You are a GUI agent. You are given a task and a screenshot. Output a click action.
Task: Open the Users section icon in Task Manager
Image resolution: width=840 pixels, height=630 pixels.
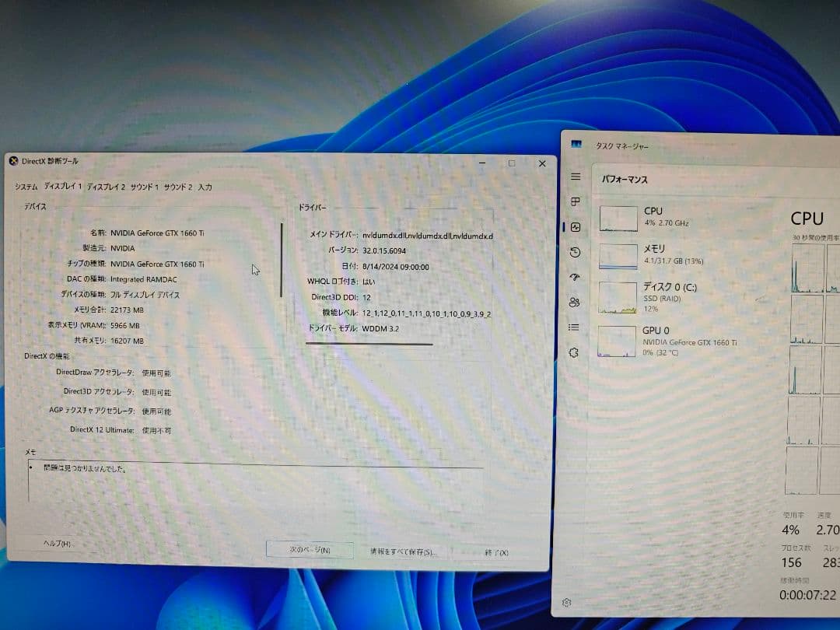(x=575, y=302)
